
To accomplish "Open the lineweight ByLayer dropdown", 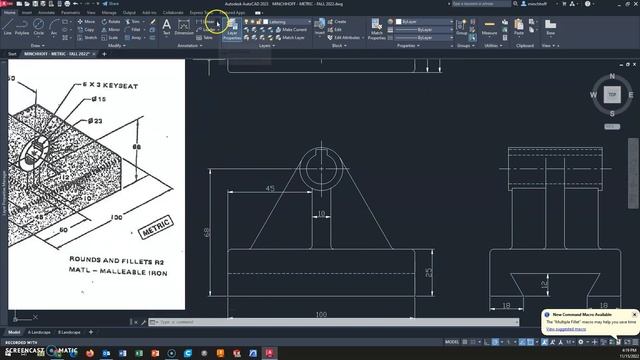I will (x=424, y=29).
